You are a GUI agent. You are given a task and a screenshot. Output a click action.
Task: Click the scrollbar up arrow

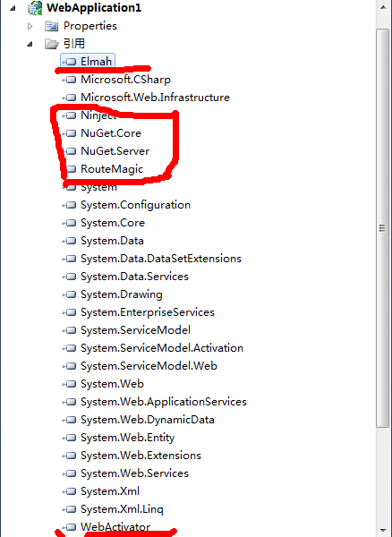point(383,7)
